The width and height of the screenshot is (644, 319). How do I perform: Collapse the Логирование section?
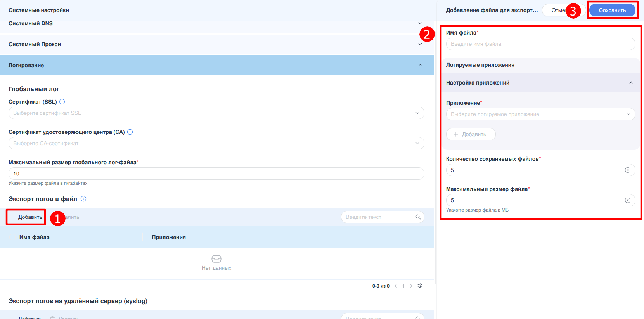[x=420, y=65]
